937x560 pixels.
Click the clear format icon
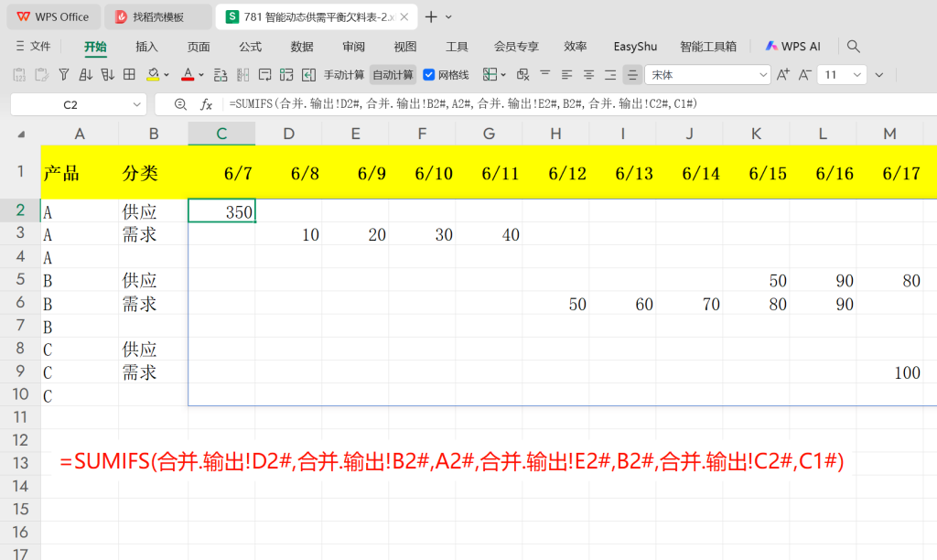pyautogui.click(x=522, y=75)
